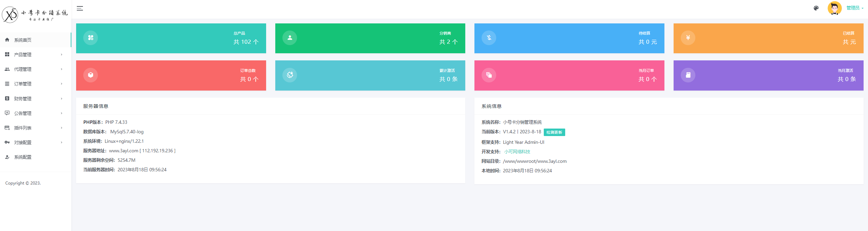Click the 总产品 card circle icon
The width and height of the screenshot is (868, 231).
point(90,38)
